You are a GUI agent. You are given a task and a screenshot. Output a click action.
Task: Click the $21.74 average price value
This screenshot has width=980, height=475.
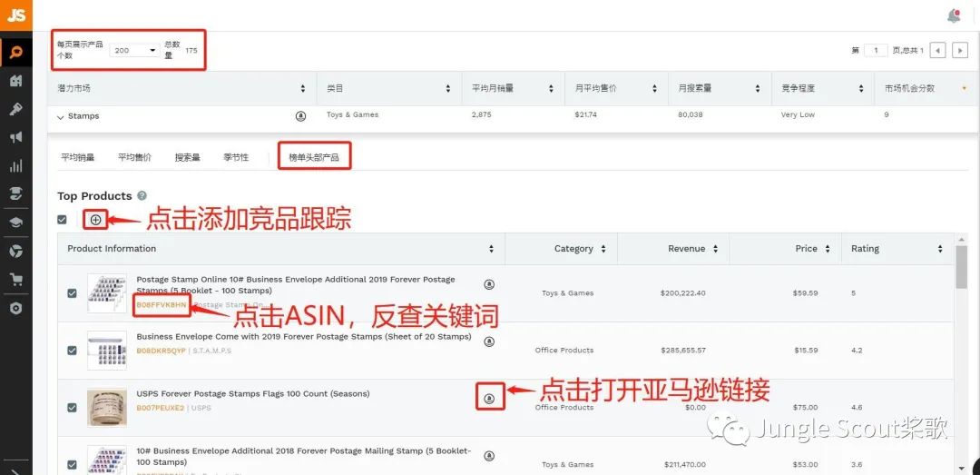(x=585, y=115)
